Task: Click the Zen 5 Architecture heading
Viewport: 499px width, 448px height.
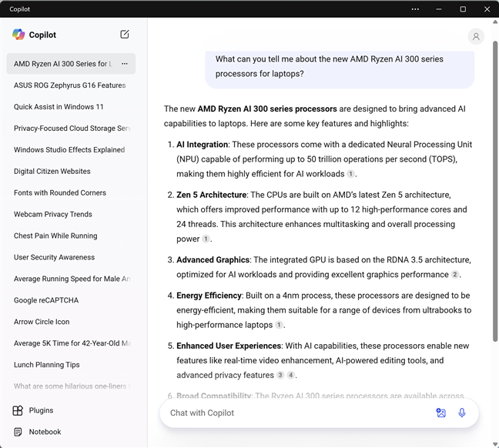Action: (211, 195)
